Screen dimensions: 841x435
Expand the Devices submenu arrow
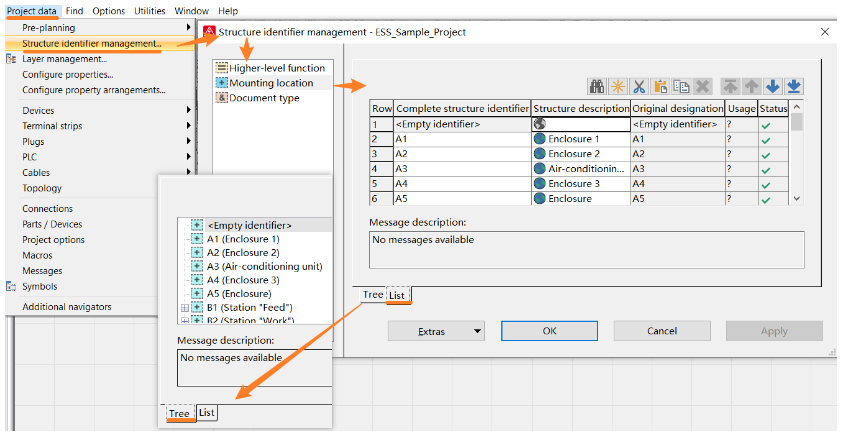click(x=188, y=110)
